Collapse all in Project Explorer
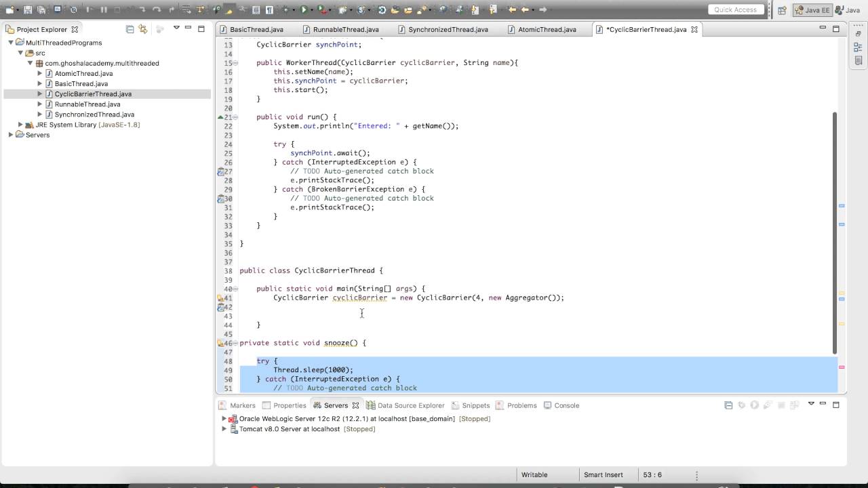Image resolution: width=868 pixels, height=488 pixels. (130, 29)
